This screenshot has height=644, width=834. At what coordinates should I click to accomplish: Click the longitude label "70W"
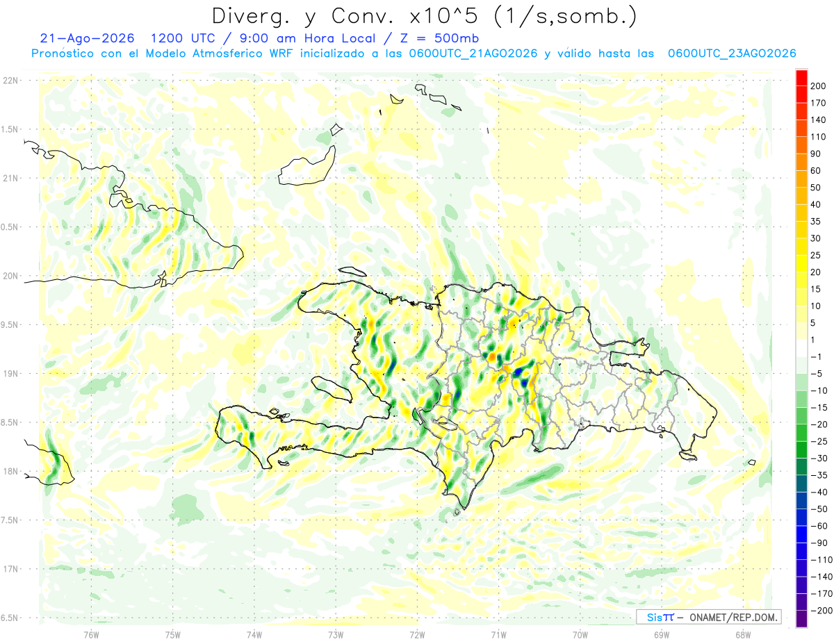580,634
